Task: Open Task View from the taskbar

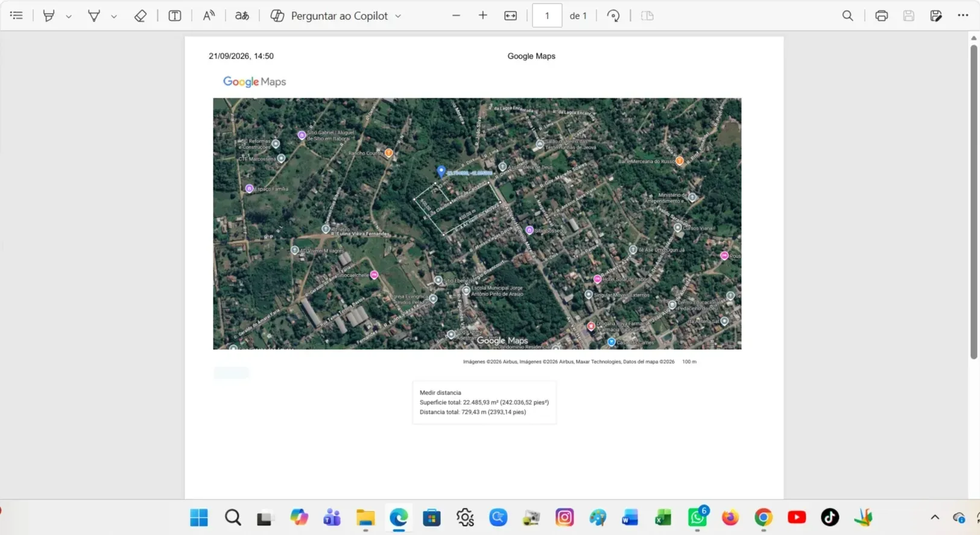Action: coord(265,518)
